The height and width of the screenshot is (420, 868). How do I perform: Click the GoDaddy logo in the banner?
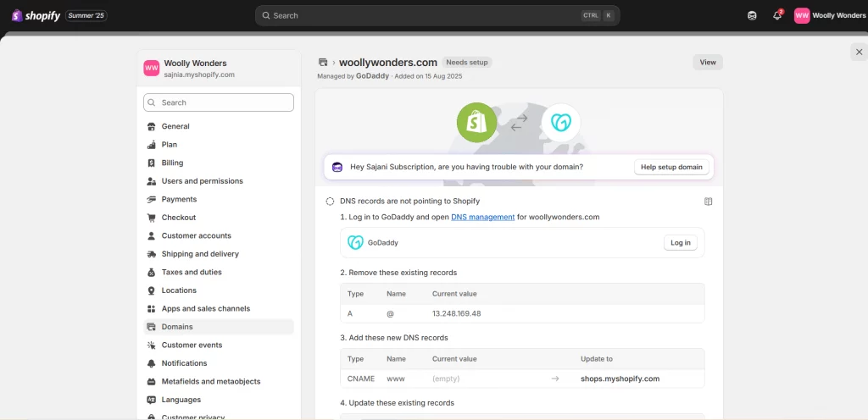pyautogui.click(x=561, y=123)
